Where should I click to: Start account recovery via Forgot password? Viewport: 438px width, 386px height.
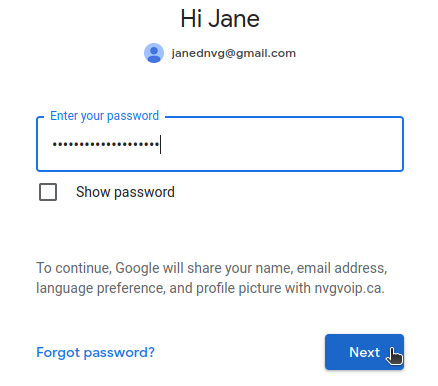(x=95, y=352)
